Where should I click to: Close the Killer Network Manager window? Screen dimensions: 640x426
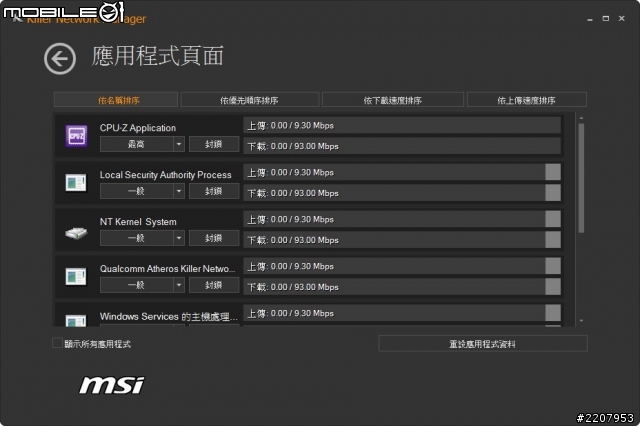pos(622,18)
